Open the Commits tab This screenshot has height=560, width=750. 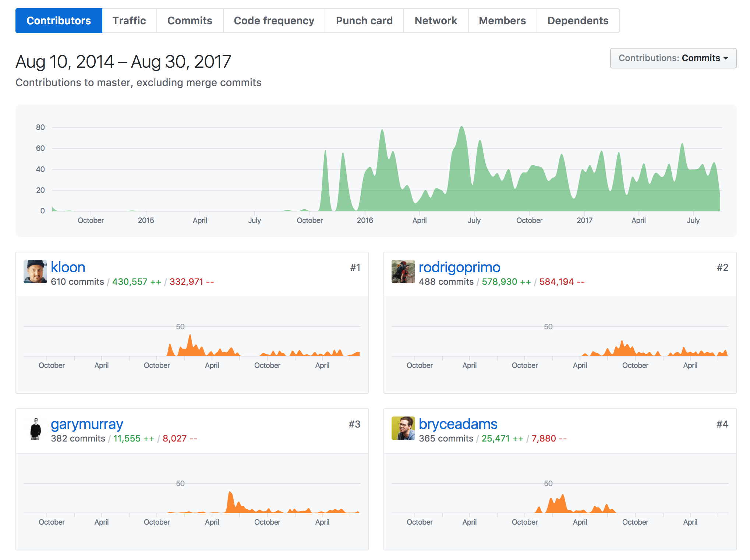tap(190, 21)
